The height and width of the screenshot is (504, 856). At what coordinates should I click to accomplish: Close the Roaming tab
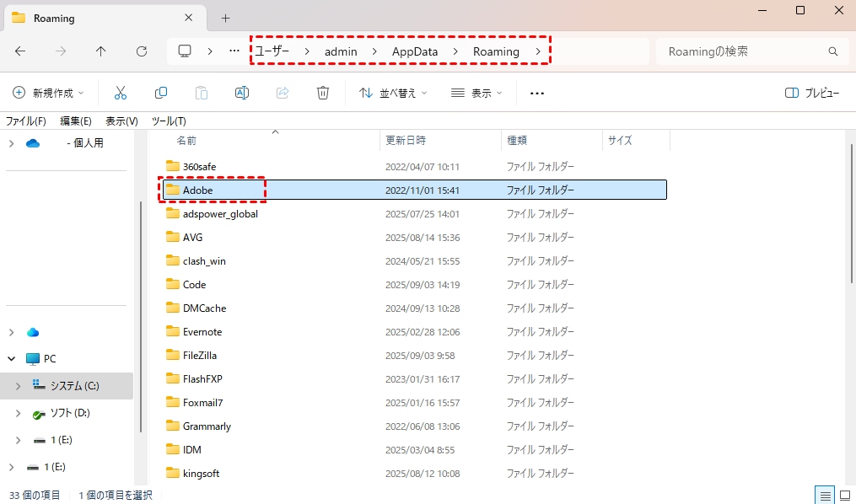(x=188, y=18)
